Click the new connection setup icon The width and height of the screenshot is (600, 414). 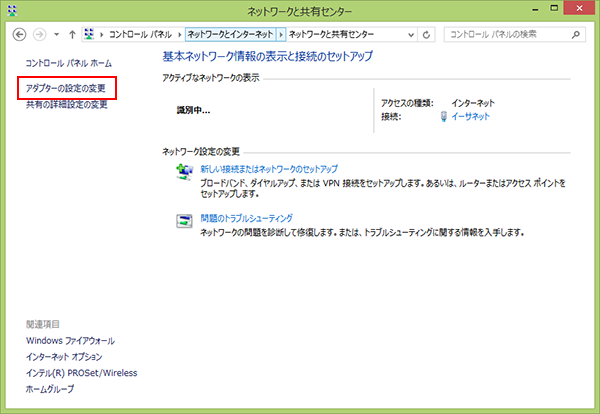[x=184, y=171]
